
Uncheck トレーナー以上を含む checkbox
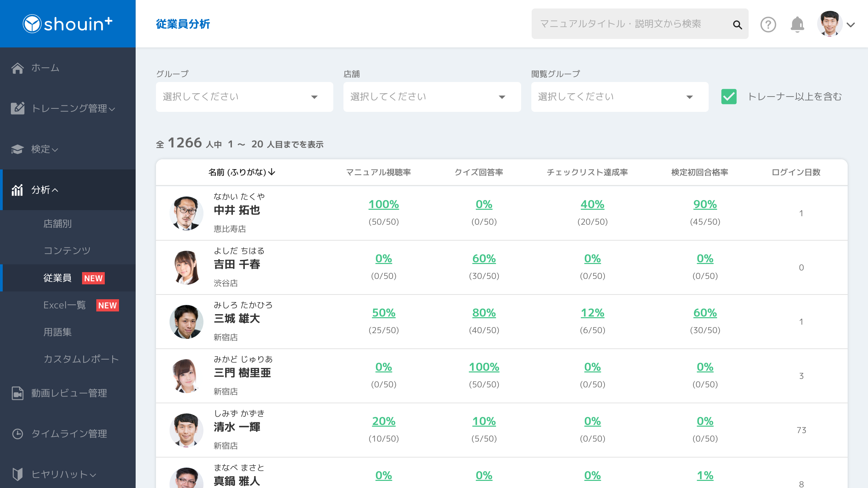coord(729,97)
